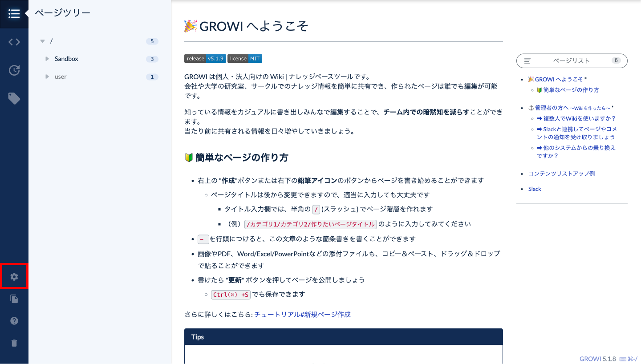
Task: Jump to Slackと連携して notification link
Action: tap(576, 133)
